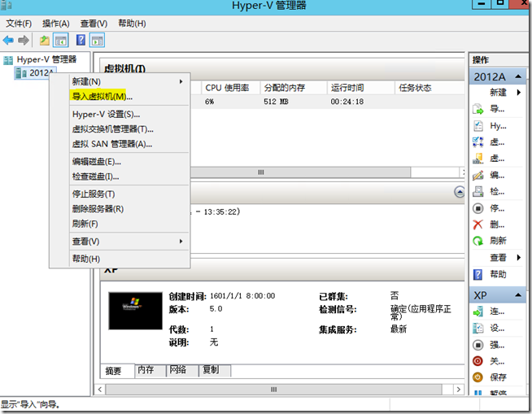532x414 pixels.
Task: Click the bottom details horizontal scrollbar thumb
Action: pos(274,390)
